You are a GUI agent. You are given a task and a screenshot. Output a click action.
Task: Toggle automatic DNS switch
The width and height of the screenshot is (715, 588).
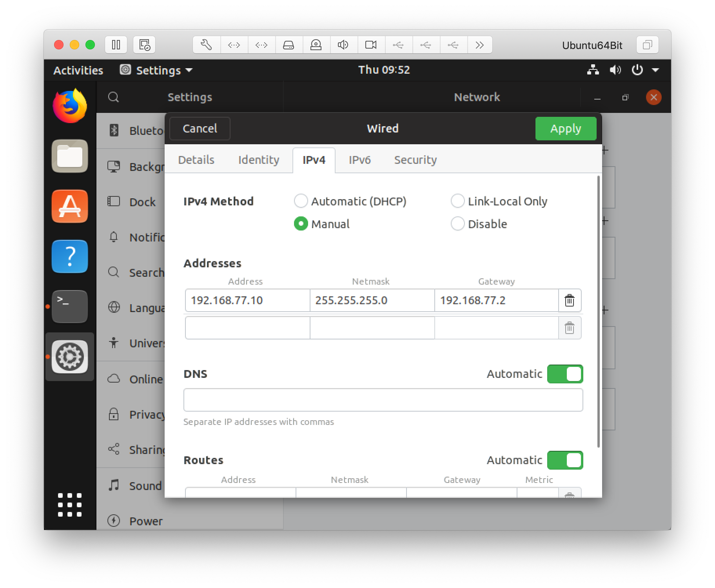(565, 374)
